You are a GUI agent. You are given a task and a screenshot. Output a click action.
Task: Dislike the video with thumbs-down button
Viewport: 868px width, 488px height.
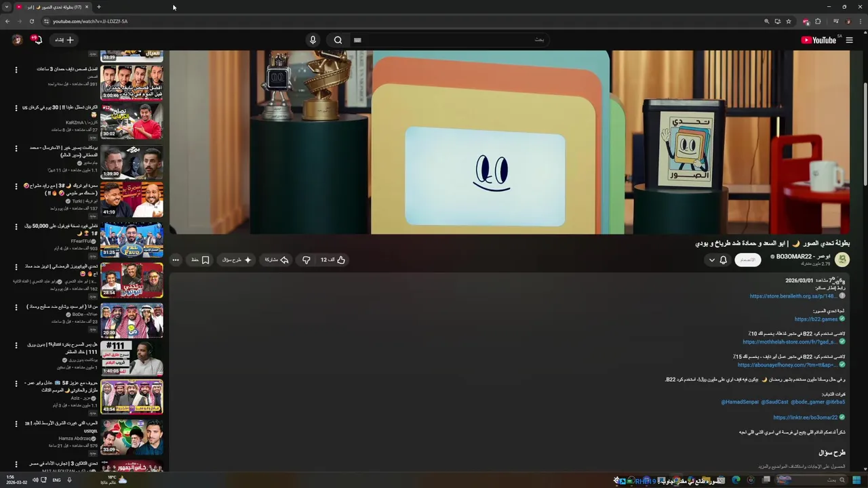click(x=306, y=260)
